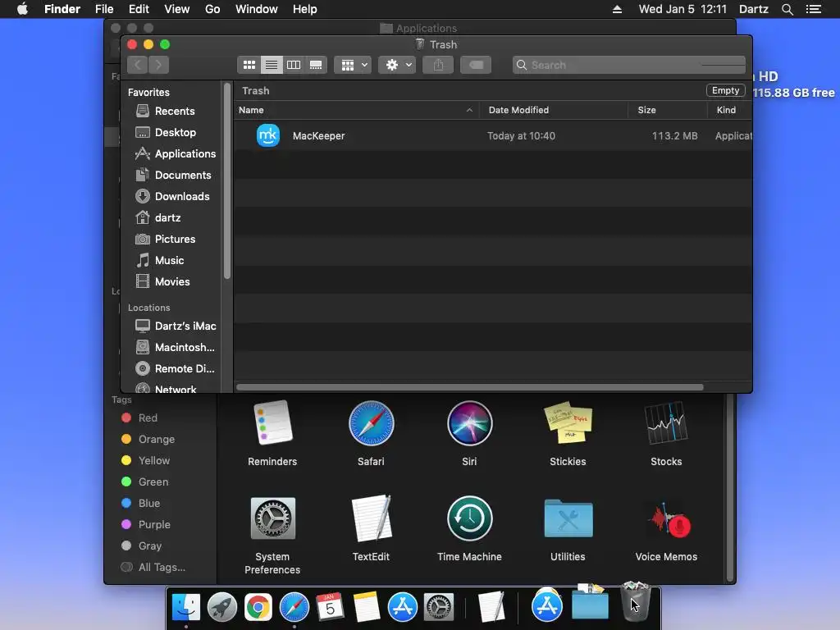The height and width of the screenshot is (630, 840).
Task: Select System Preferences in Applications window
Action: coord(272,536)
